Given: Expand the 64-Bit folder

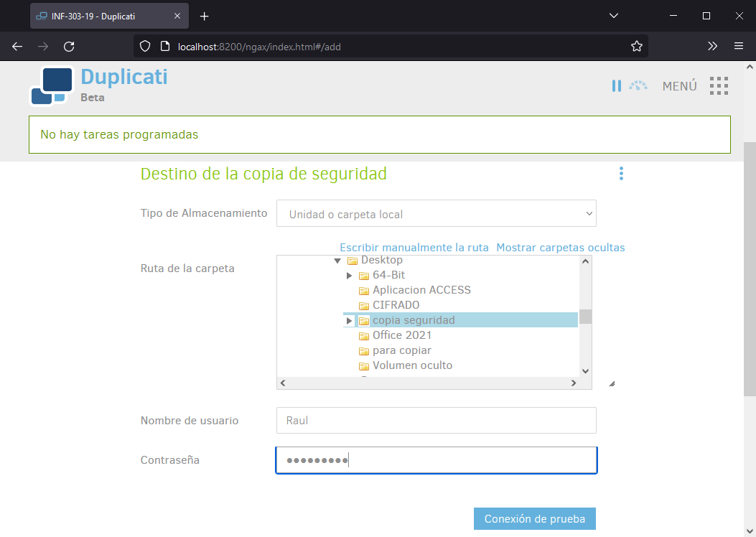Looking at the screenshot, I should pos(350,276).
